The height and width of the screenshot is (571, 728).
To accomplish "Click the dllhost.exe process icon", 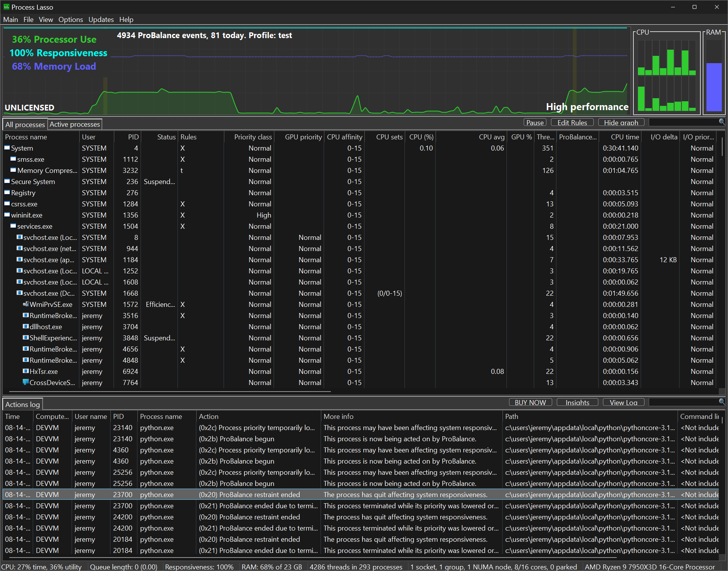I will [x=26, y=327].
